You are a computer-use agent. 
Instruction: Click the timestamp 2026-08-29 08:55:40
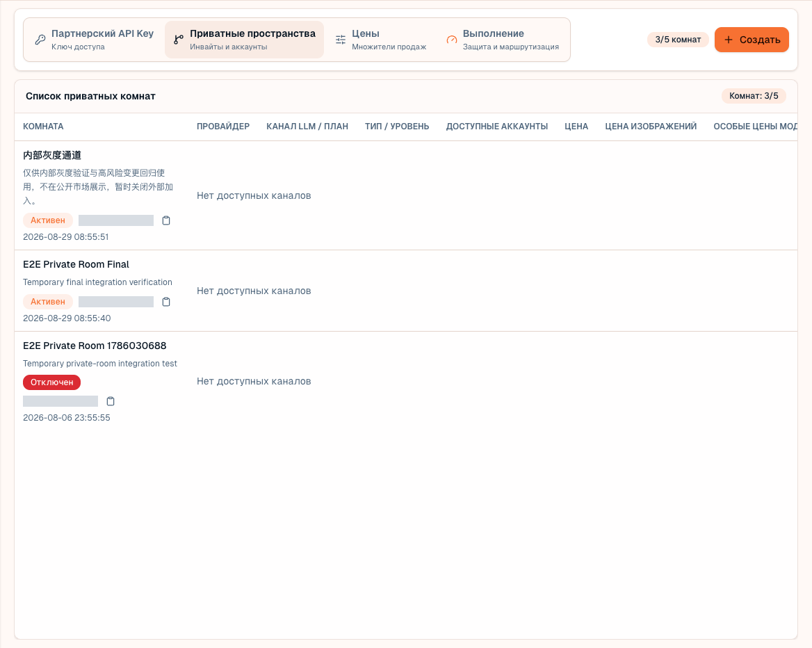click(x=67, y=318)
